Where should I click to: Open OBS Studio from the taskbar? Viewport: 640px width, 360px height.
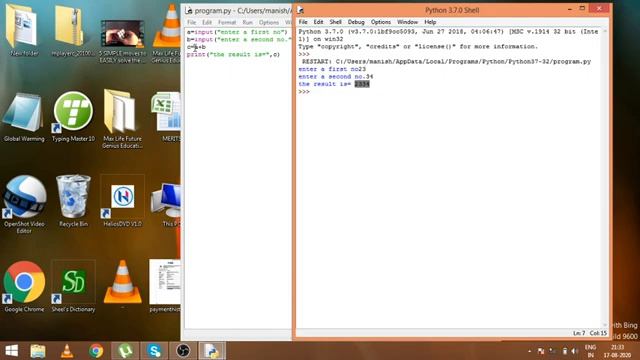183,351
